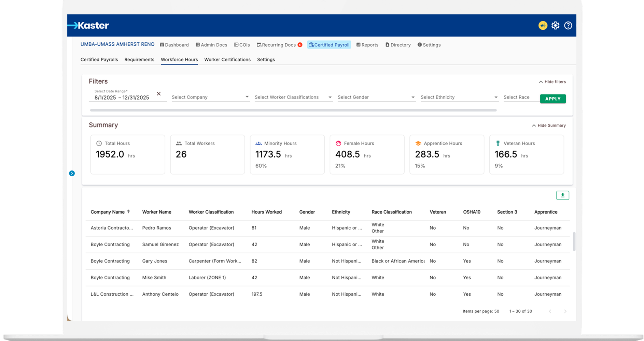Open the Select Worker Classifications dropdown
The height and width of the screenshot is (341, 644).
coord(293,97)
